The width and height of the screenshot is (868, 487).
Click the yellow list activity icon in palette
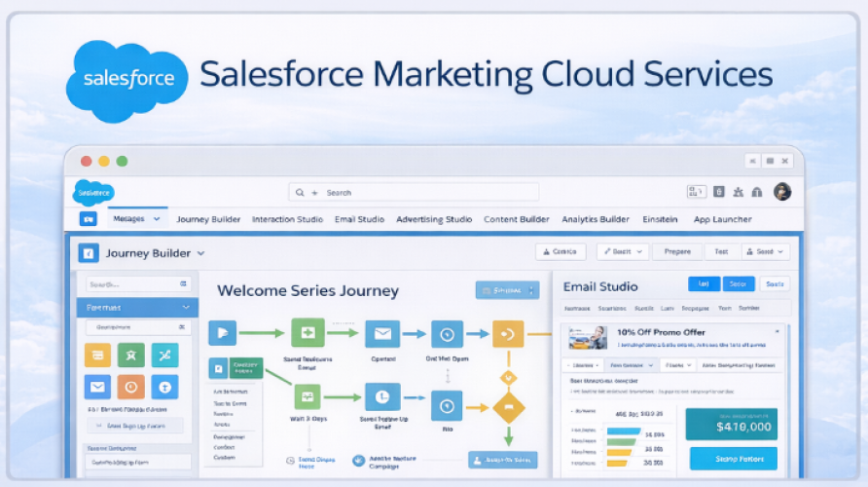tap(97, 356)
